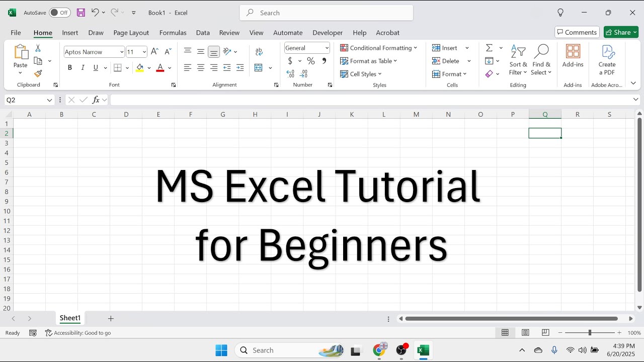Open the Font name dropdown Aptos Narrow
644x362 pixels.
pyautogui.click(x=122, y=52)
